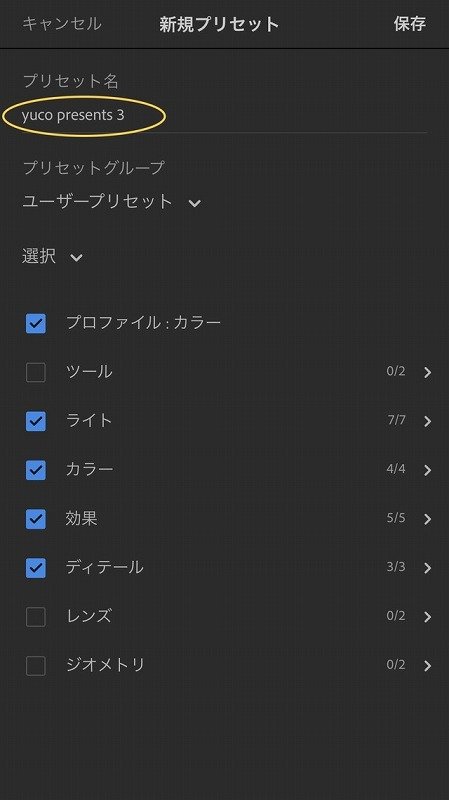This screenshot has height=800, width=449.
Task: Disable the 効果 checkbox
Action: click(36, 519)
